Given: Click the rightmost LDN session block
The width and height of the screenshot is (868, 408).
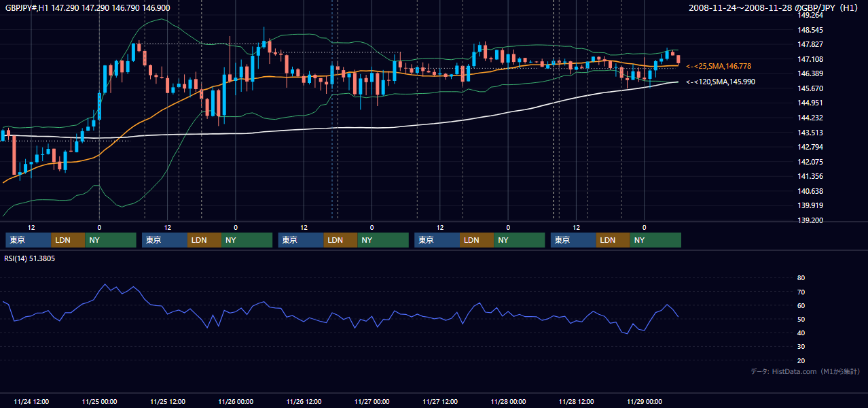Looking at the screenshot, I should [613, 240].
